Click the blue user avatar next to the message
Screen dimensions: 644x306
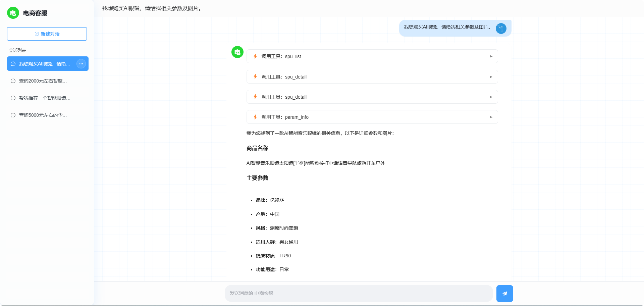click(501, 29)
